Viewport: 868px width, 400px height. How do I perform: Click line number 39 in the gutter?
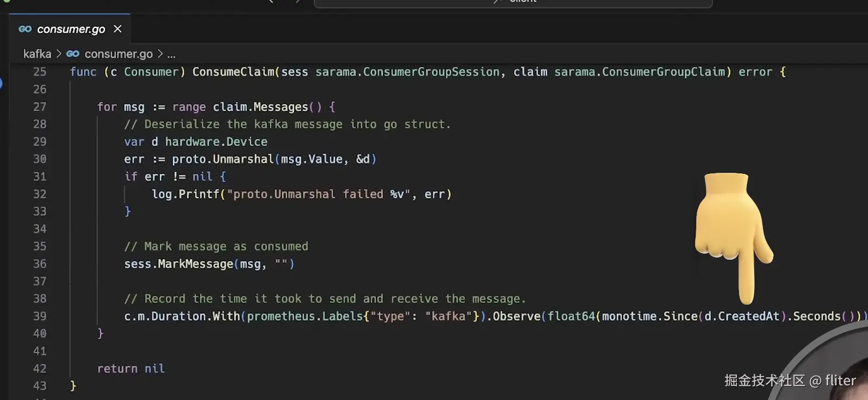click(40, 316)
